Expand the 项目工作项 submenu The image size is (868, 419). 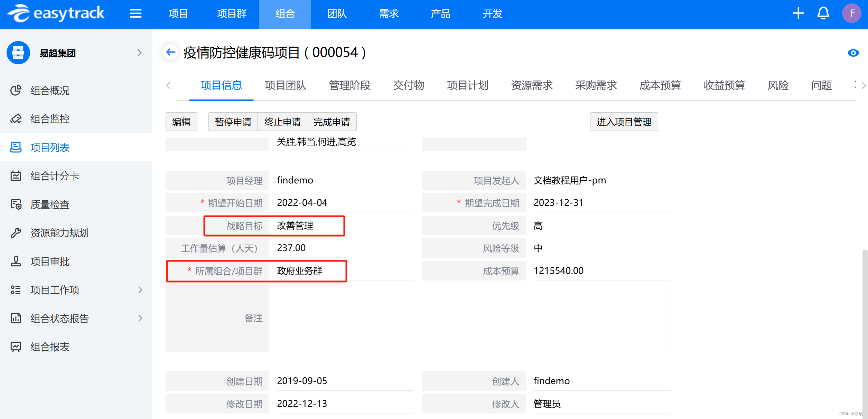click(140, 290)
